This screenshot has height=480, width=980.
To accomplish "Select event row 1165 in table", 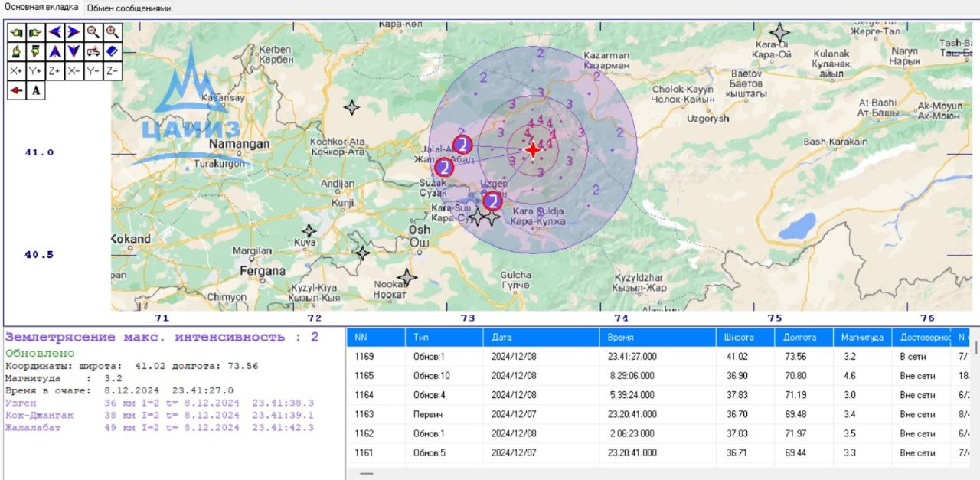I will click(x=536, y=376).
